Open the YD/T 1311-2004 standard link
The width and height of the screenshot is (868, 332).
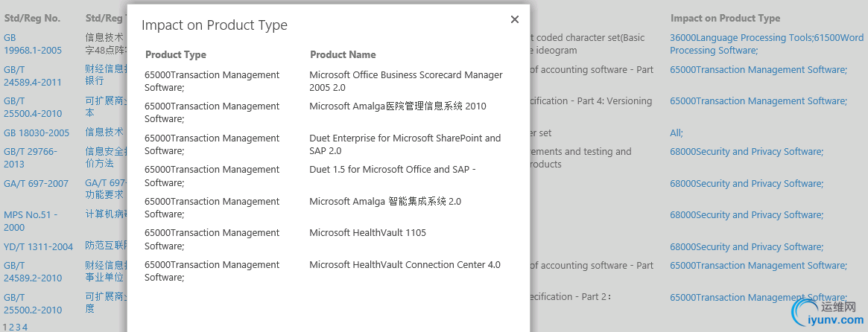(39, 246)
